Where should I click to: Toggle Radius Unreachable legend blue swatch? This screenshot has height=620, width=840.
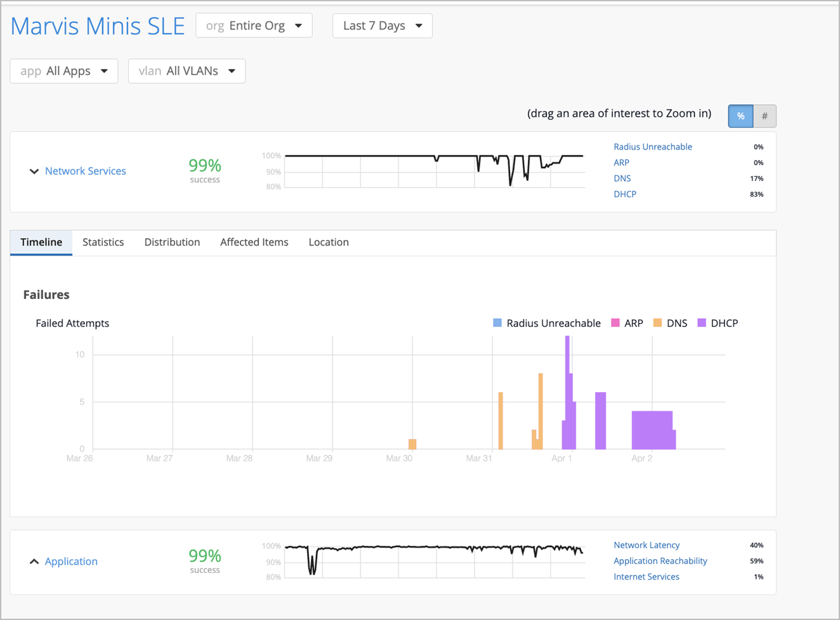[x=497, y=323]
